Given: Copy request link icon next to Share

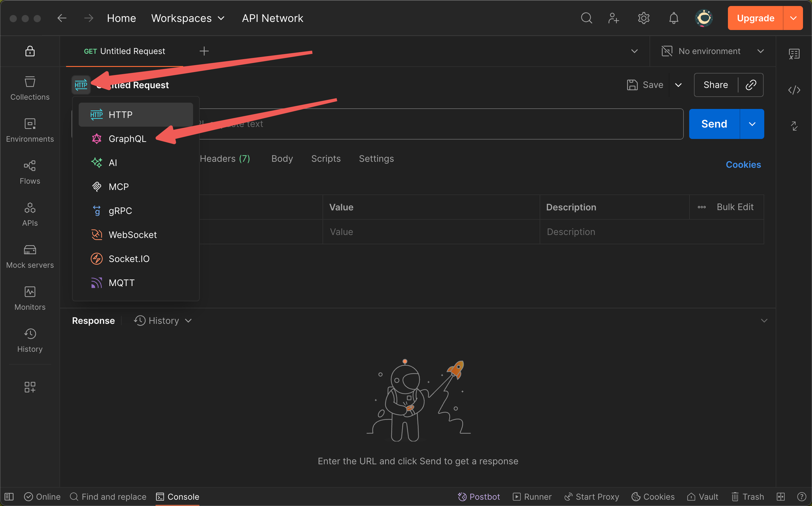Looking at the screenshot, I should pos(751,85).
